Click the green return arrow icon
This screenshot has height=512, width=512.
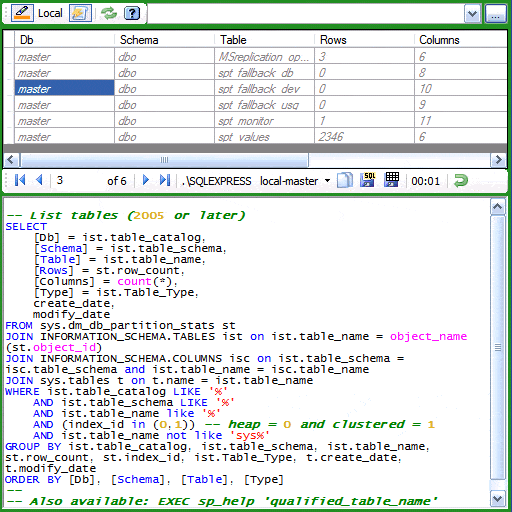[x=461, y=180]
